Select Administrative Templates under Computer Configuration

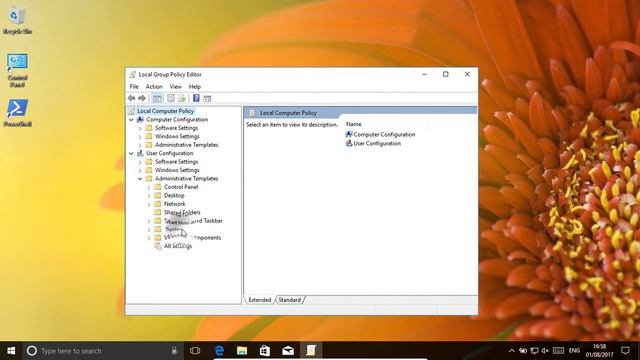pos(187,145)
